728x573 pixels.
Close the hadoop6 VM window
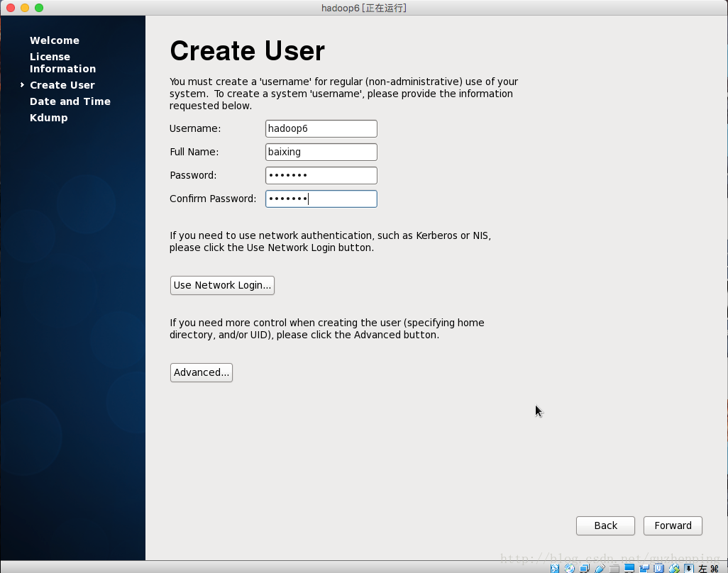(x=10, y=8)
